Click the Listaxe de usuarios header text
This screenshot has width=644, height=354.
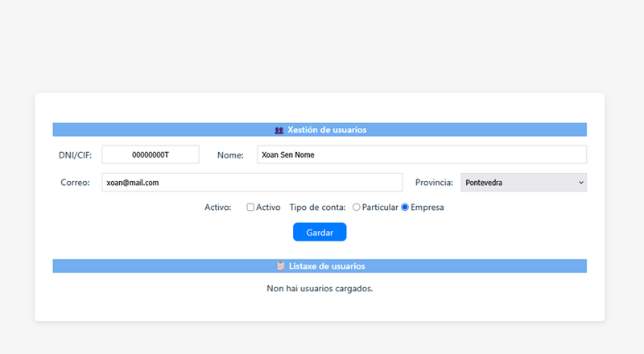[x=327, y=266]
